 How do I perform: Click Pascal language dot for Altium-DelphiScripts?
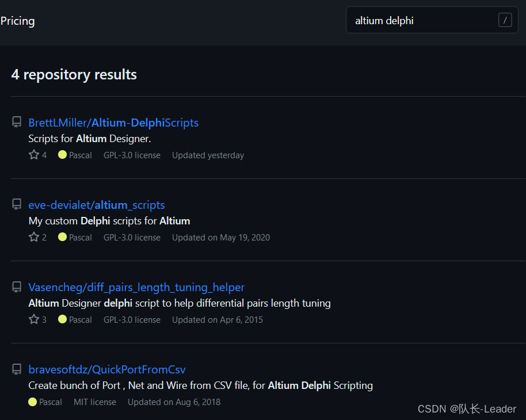[62, 155]
